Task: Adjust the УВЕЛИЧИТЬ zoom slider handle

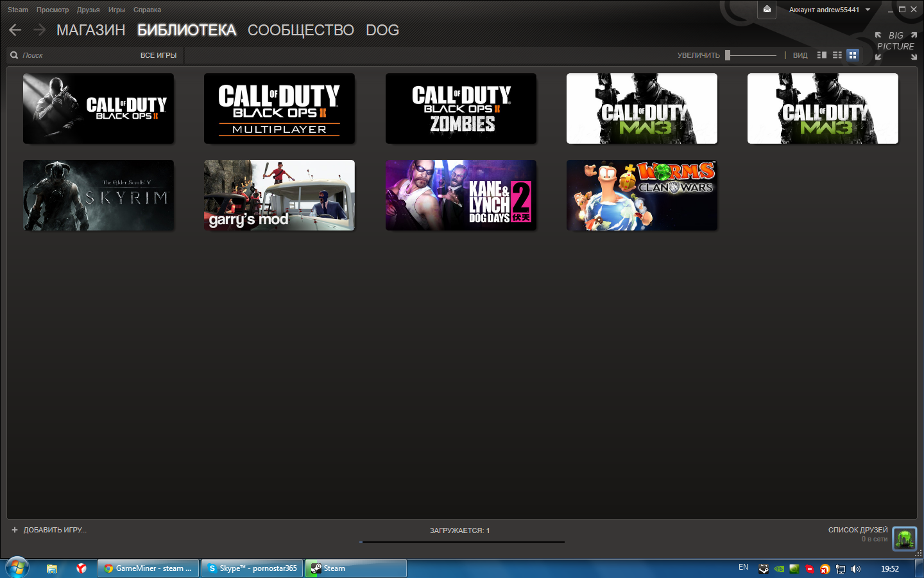Action: tap(728, 55)
